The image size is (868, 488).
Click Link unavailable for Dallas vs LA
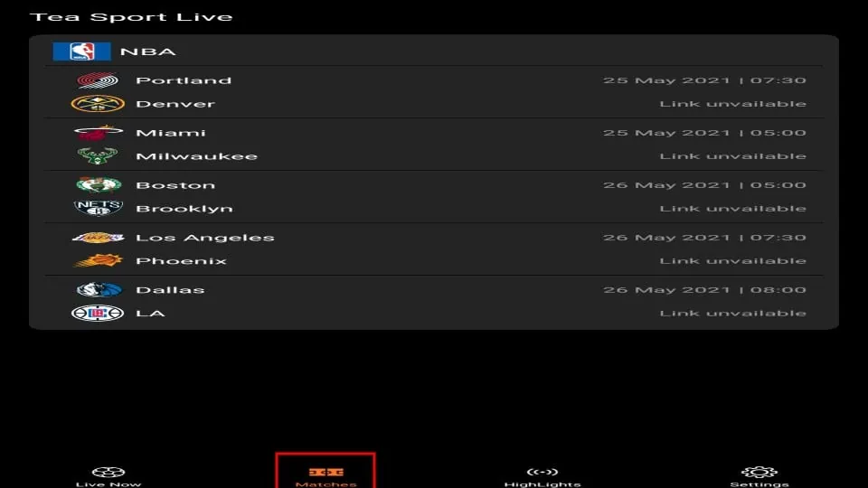click(733, 314)
